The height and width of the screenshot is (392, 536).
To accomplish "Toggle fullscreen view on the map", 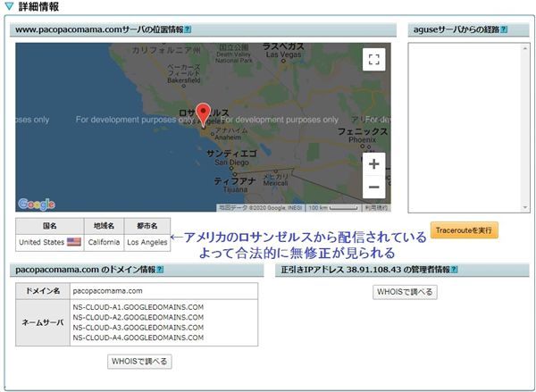I will (x=374, y=60).
